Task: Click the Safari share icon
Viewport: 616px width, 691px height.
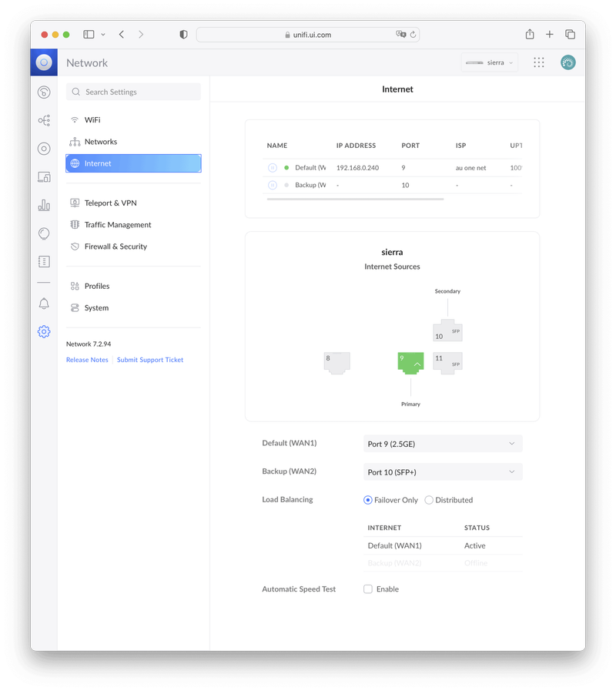Action: [x=530, y=35]
